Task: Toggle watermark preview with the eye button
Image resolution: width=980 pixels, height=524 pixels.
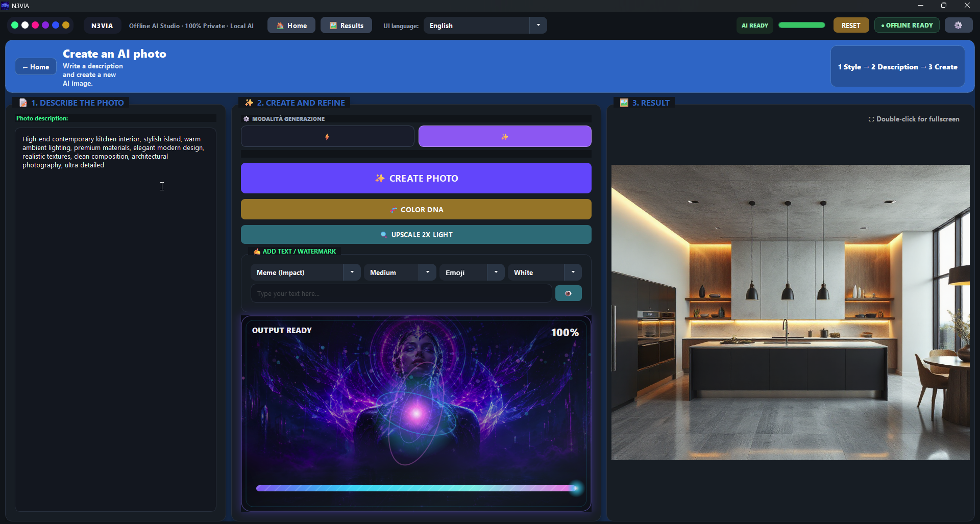Action: coord(568,293)
